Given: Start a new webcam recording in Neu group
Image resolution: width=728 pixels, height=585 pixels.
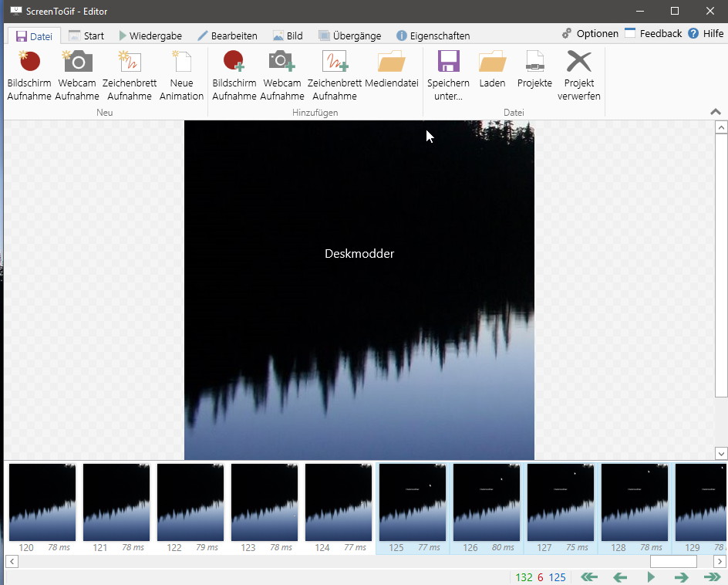Looking at the screenshot, I should pyautogui.click(x=77, y=76).
